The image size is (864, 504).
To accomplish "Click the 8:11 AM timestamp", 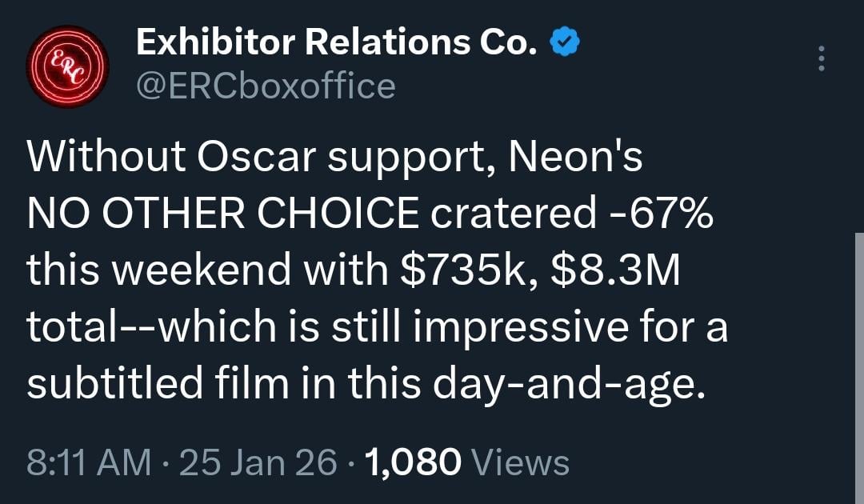I will 88,462.
